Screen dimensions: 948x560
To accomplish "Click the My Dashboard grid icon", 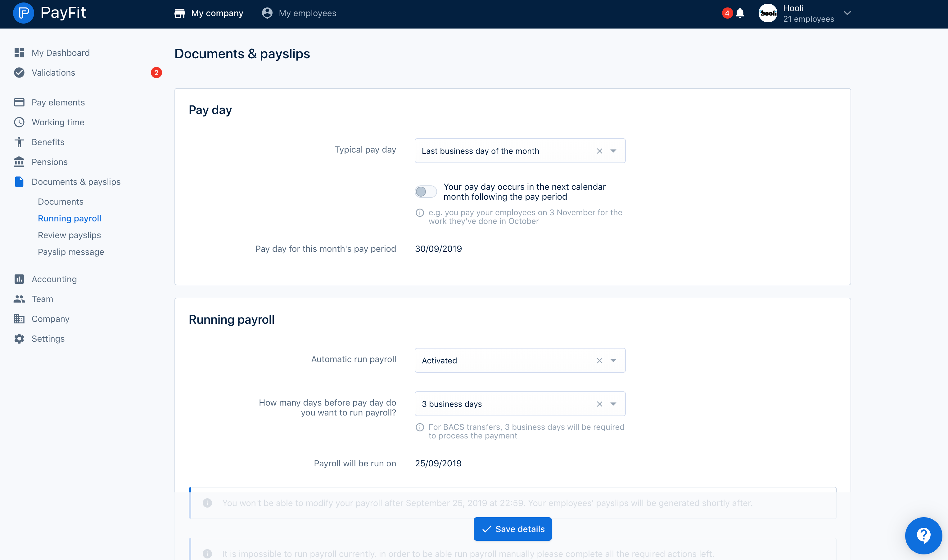I will click(19, 53).
